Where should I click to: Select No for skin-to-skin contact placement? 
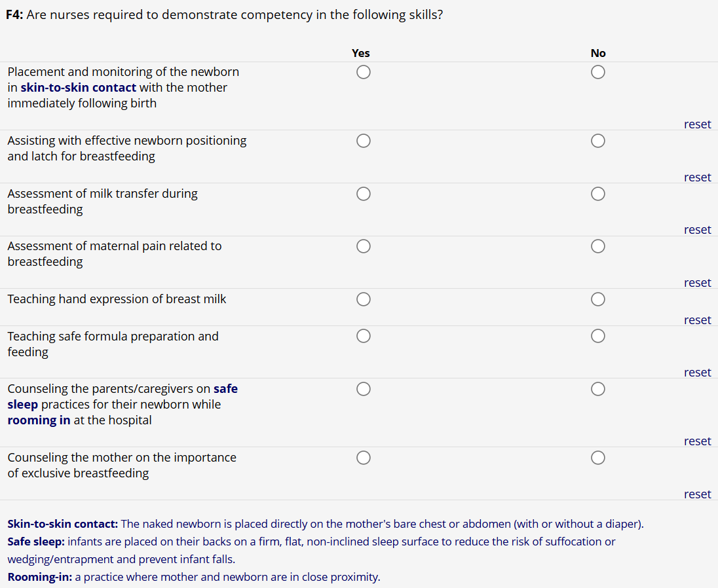pos(597,72)
